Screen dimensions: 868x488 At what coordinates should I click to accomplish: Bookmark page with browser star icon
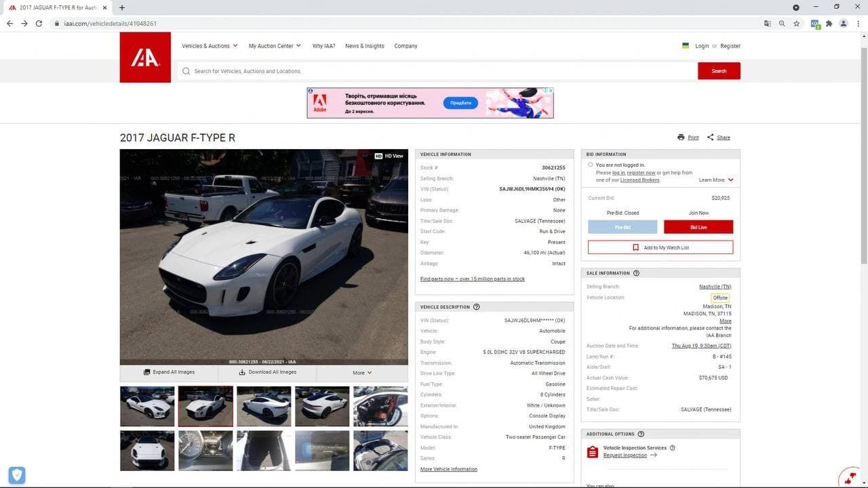click(x=797, y=24)
